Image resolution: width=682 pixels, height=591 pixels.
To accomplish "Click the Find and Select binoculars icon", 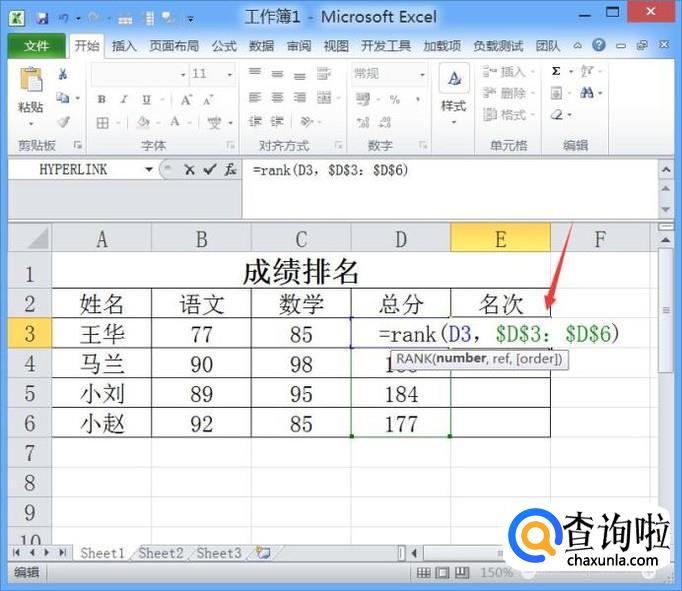I will click(587, 92).
